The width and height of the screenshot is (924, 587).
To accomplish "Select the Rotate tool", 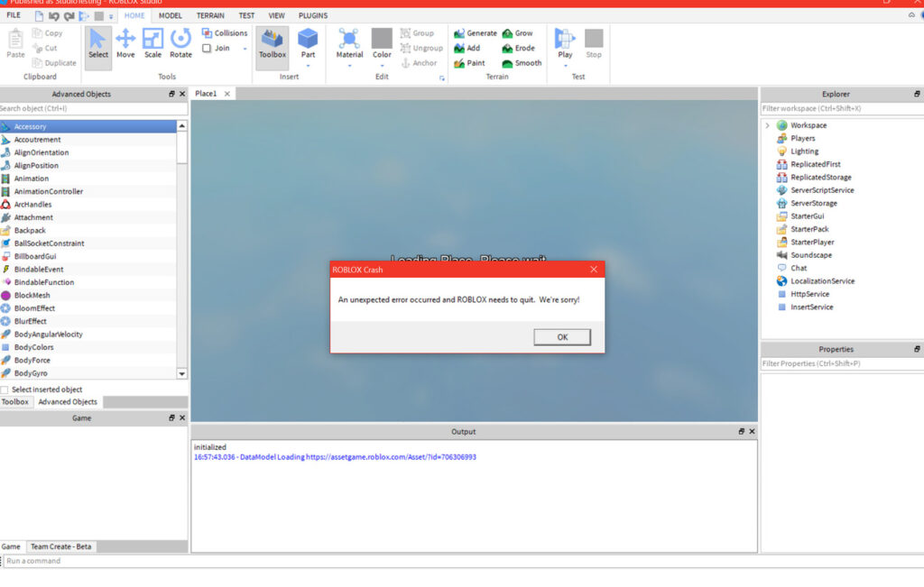I will (x=180, y=42).
